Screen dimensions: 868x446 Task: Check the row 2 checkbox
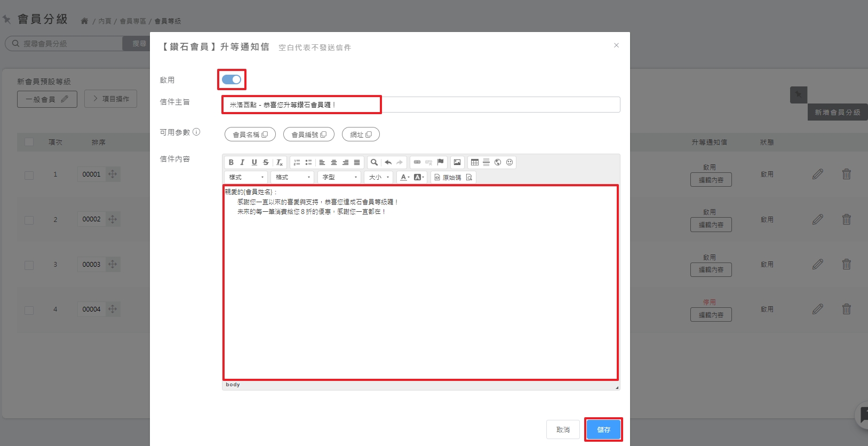coord(29,220)
